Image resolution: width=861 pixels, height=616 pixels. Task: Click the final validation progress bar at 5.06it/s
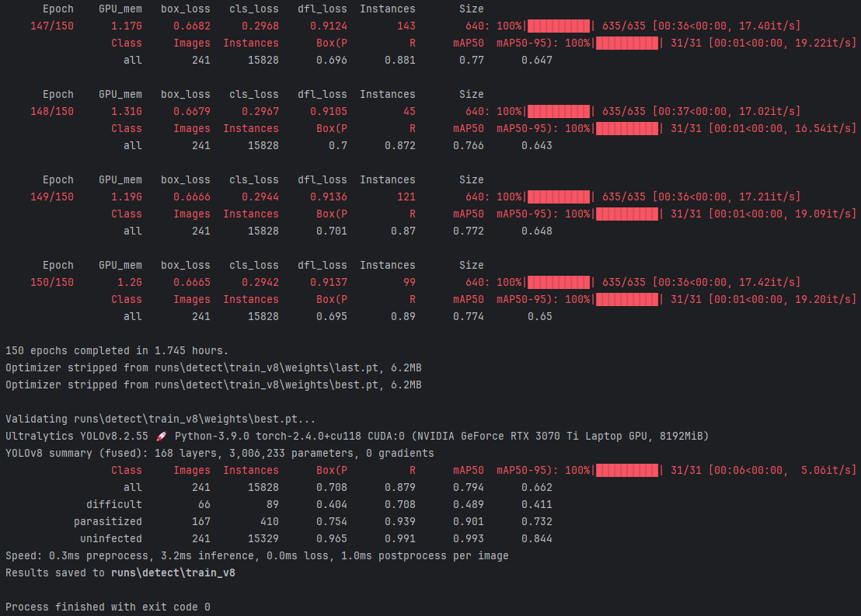tap(627, 471)
